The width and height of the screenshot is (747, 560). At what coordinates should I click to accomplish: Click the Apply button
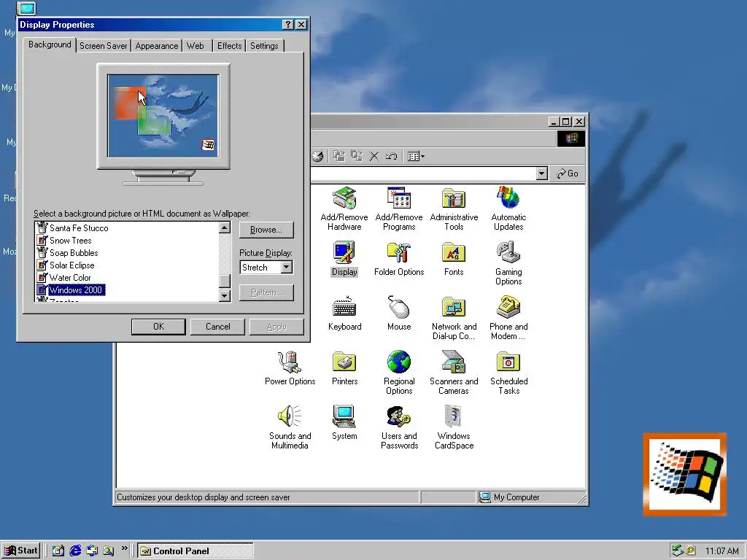click(x=276, y=327)
